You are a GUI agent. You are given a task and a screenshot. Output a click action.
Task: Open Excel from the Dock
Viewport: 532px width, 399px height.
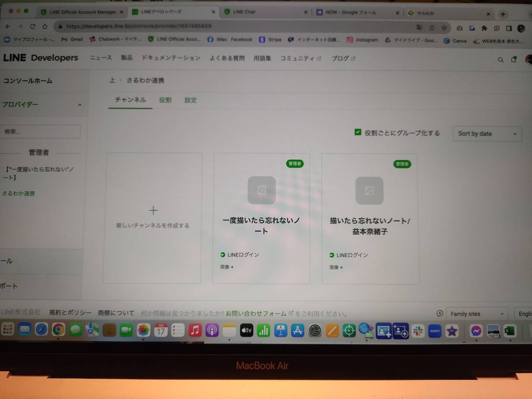[x=510, y=331]
